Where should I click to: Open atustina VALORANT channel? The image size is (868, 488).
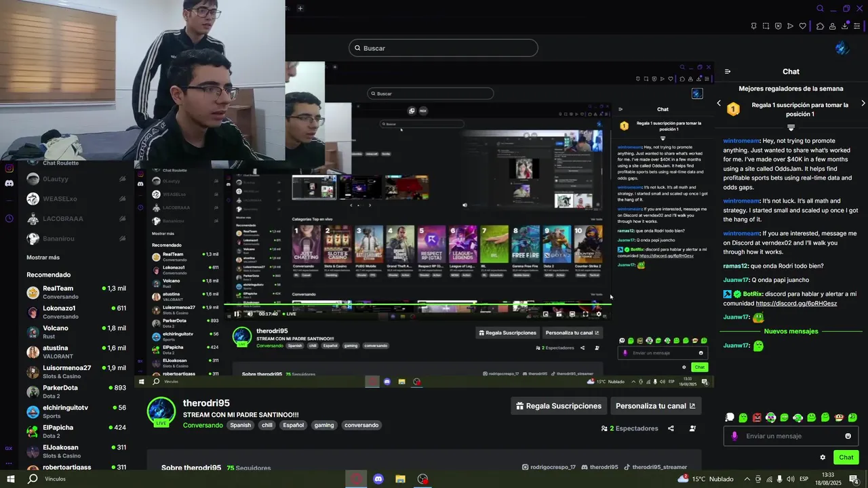coord(76,352)
